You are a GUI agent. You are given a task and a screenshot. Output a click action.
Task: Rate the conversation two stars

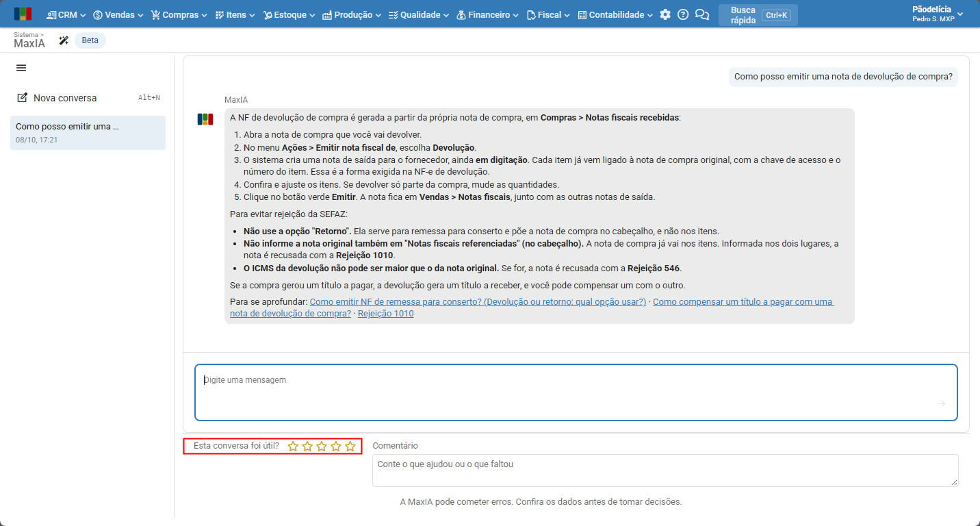tap(307, 447)
